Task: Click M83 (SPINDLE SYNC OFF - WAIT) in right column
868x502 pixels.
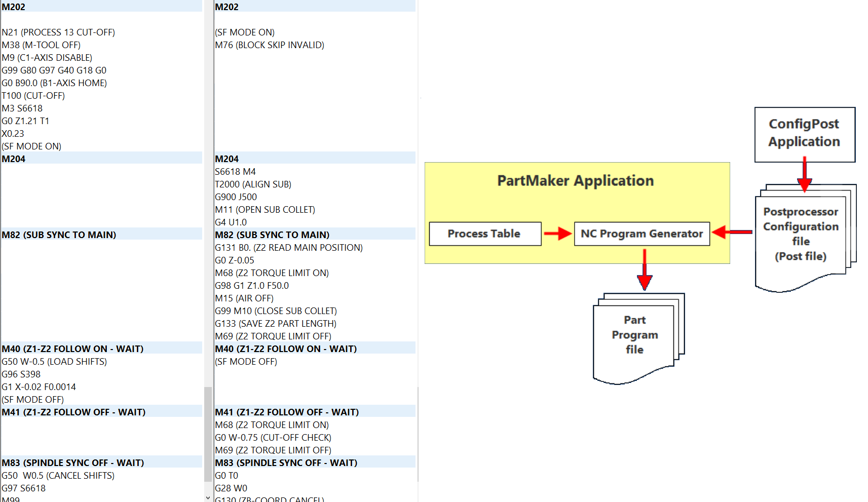Action: tap(315, 462)
